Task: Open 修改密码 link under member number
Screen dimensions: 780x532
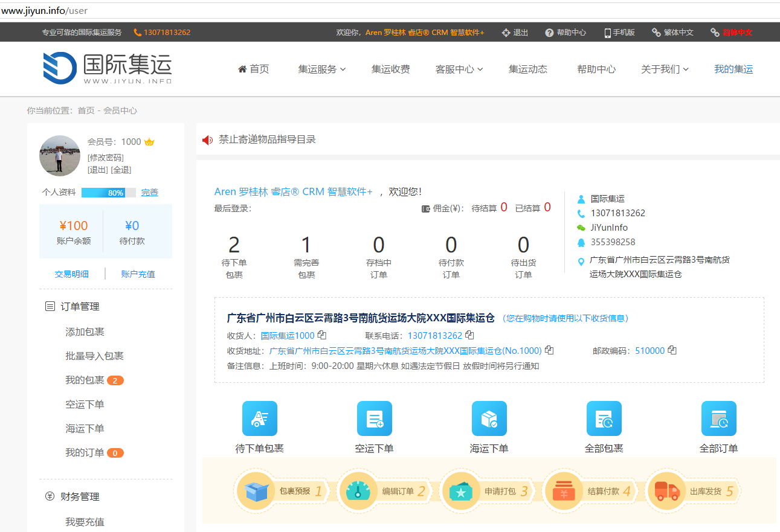Action: pos(106,158)
